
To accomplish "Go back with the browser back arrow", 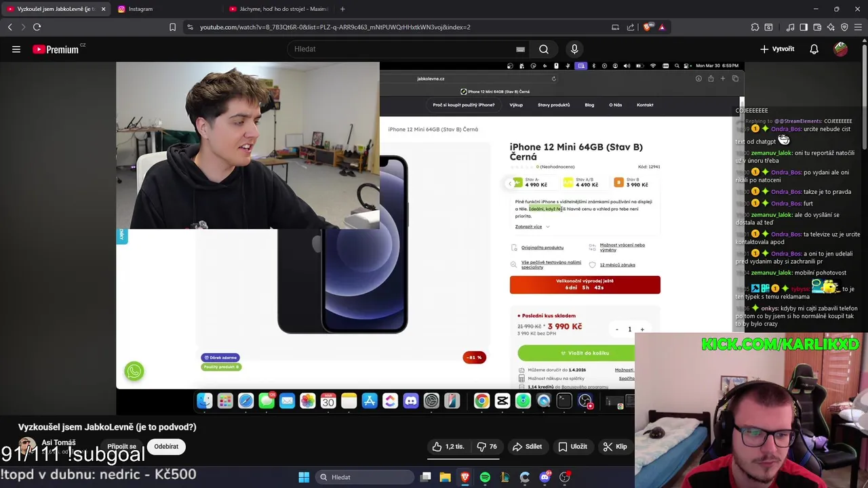I will point(9,27).
